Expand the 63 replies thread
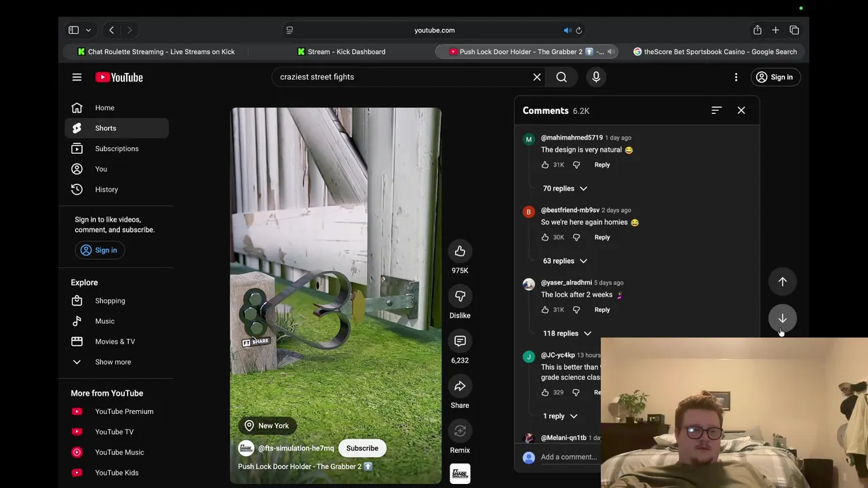868x488 pixels. click(x=565, y=261)
